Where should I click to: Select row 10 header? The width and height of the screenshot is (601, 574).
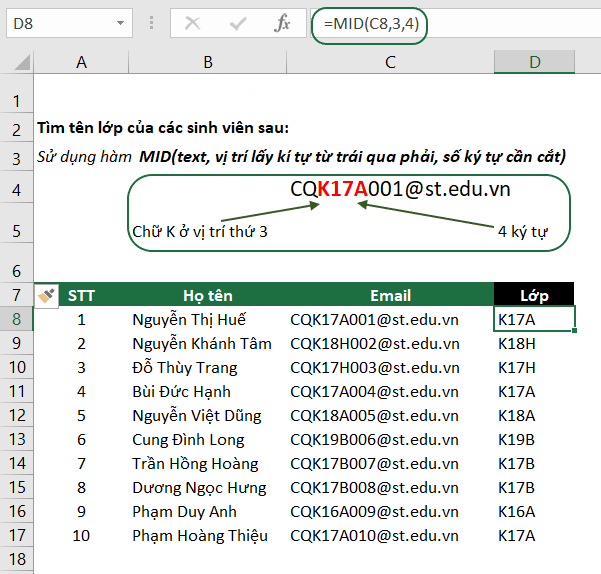coord(16,367)
